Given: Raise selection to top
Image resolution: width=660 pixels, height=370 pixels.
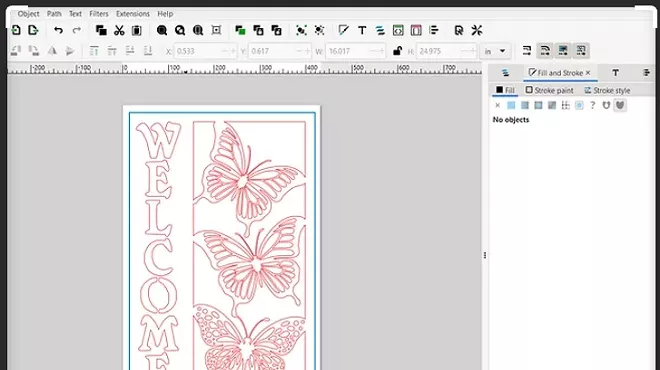Looking at the screenshot, I should click(x=94, y=51).
